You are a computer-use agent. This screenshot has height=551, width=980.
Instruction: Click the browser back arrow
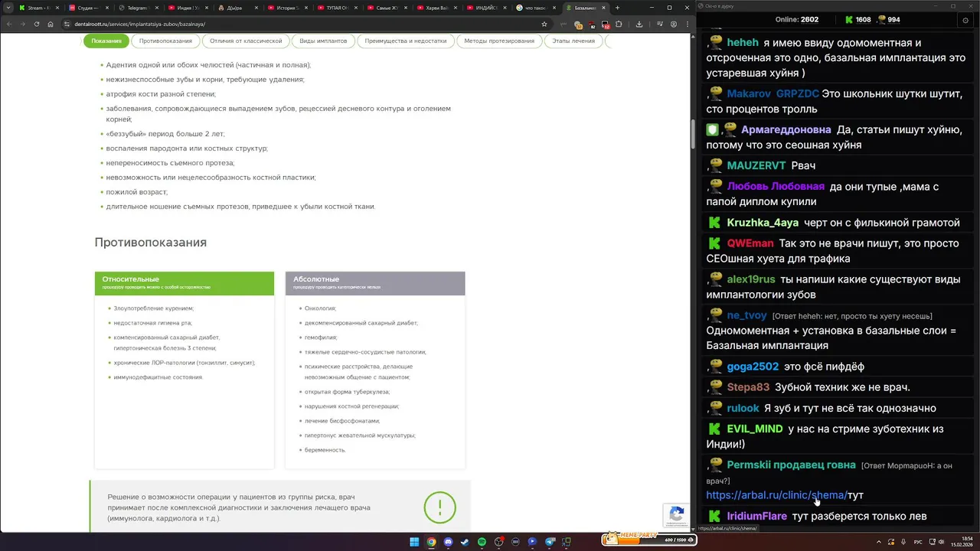point(9,24)
